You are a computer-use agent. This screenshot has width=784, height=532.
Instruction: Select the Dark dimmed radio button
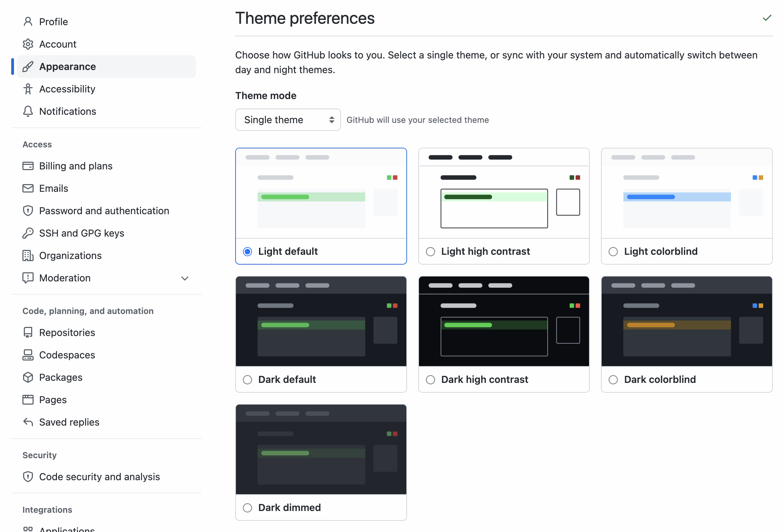[x=247, y=508]
